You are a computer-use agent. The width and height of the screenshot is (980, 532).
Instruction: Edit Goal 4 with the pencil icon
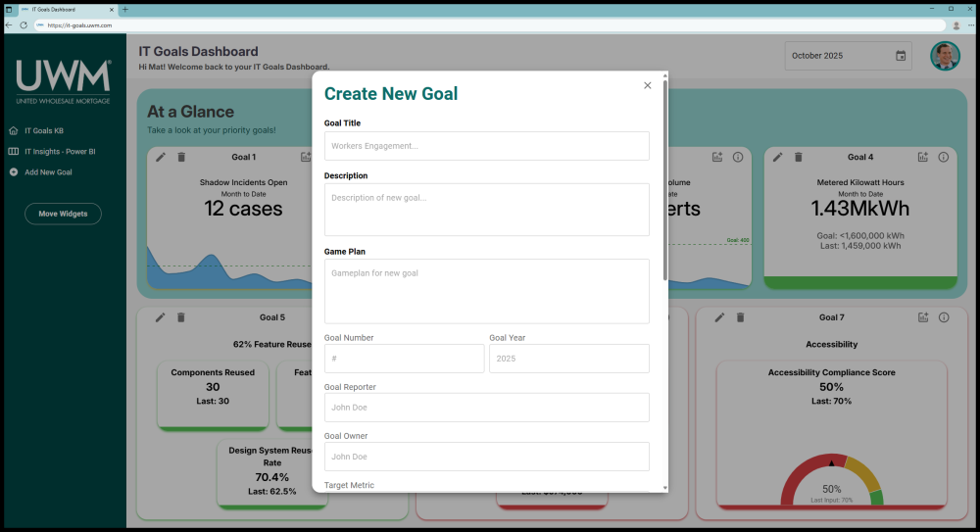[777, 157]
